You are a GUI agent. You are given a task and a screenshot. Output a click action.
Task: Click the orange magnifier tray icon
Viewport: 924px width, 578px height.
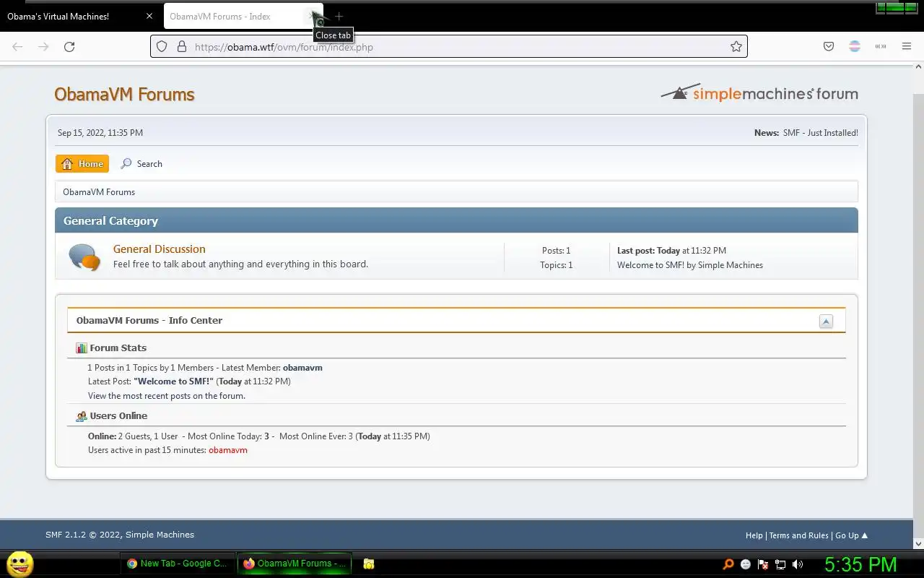[x=728, y=564]
